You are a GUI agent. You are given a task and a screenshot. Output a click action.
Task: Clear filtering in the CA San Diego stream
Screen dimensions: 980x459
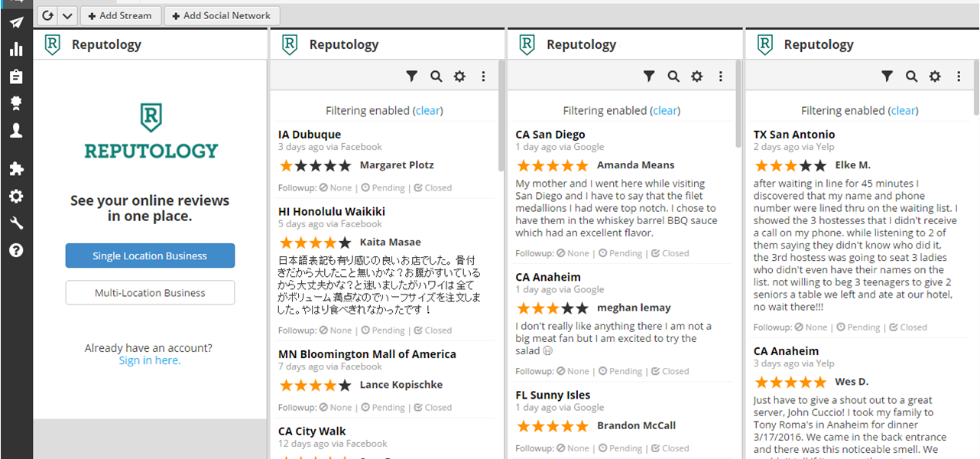[665, 110]
